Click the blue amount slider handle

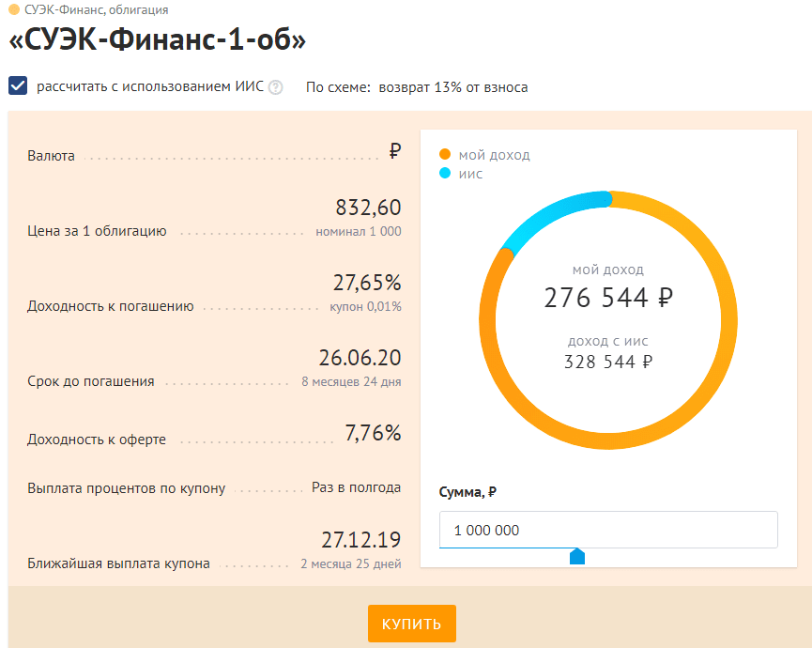577,556
